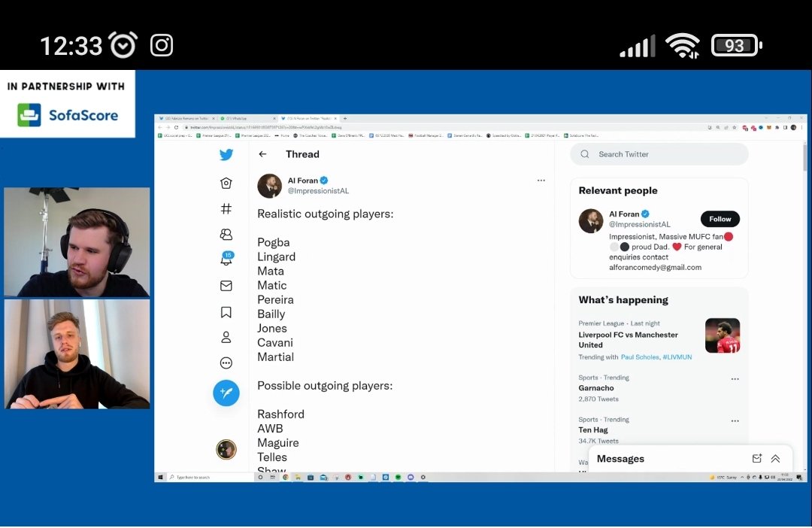Click the top webcam video with headphones
Viewport: 812px width, 528px height.
[77, 242]
